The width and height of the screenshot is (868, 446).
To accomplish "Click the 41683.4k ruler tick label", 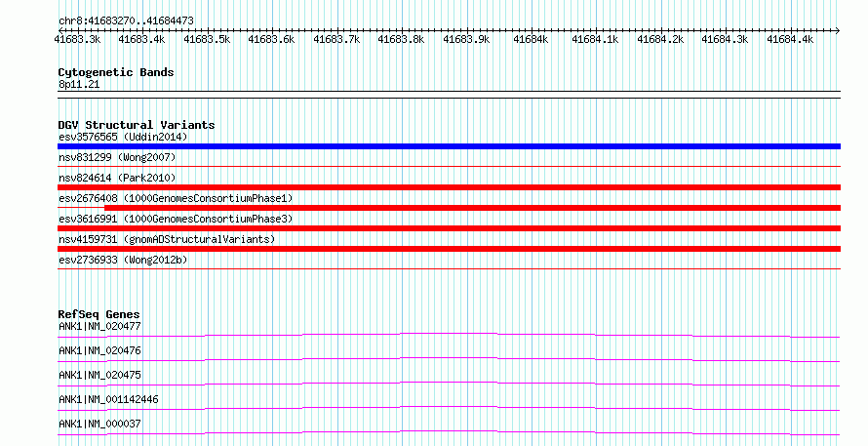I will (141, 39).
